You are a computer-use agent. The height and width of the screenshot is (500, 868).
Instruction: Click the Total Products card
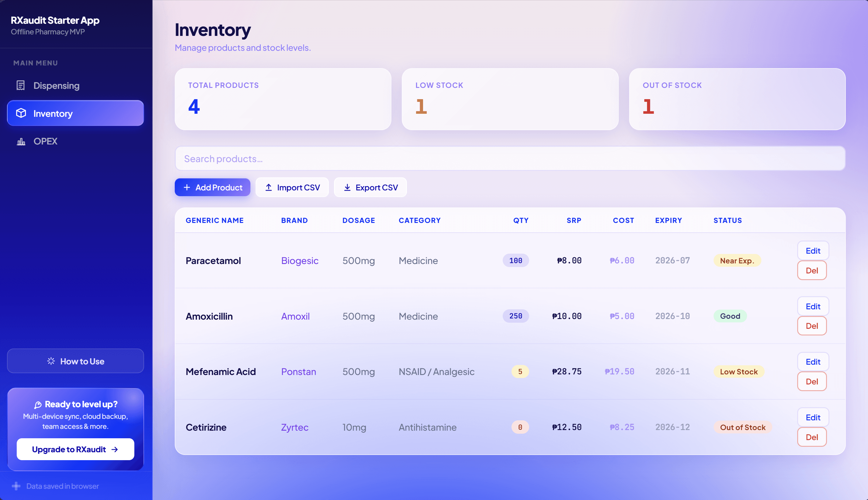(283, 99)
